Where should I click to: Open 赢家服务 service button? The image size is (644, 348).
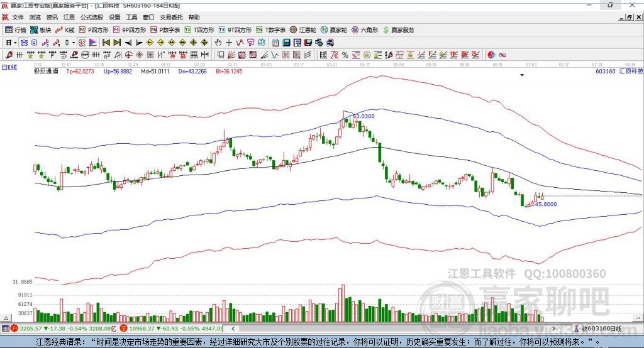(x=398, y=30)
